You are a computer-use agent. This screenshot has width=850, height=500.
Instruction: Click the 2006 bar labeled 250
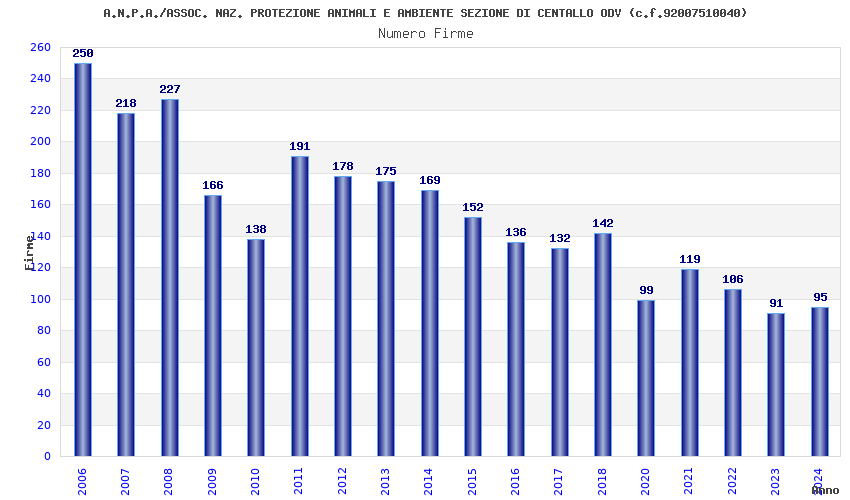(83, 260)
